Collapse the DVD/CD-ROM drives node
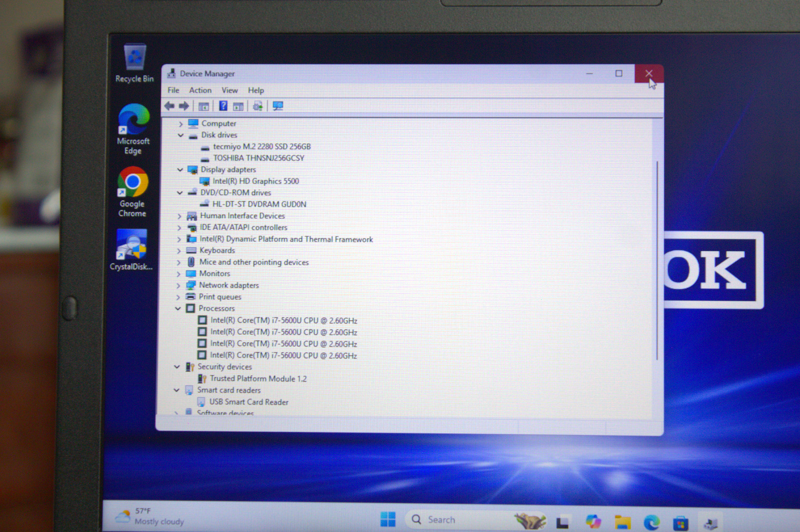Image resolution: width=800 pixels, height=532 pixels. click(x=179, y=193)
